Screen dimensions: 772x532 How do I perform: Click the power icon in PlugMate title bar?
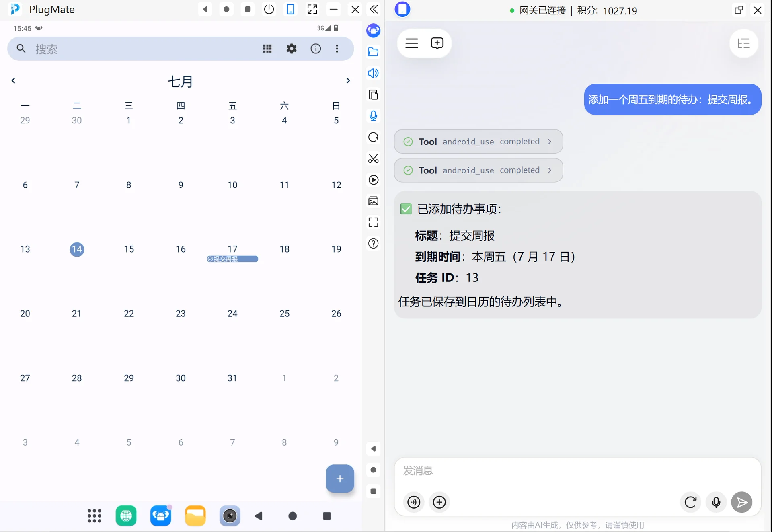point(269,9)
